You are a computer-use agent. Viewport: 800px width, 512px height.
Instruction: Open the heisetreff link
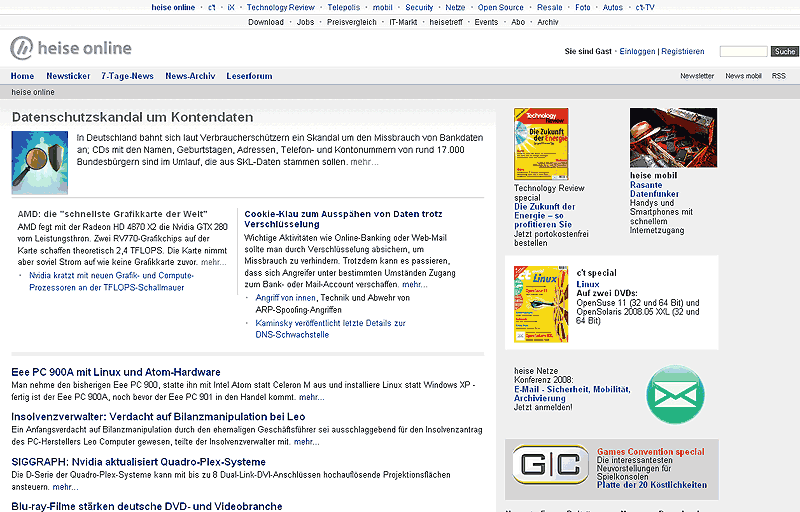click(x=446, y=22)
